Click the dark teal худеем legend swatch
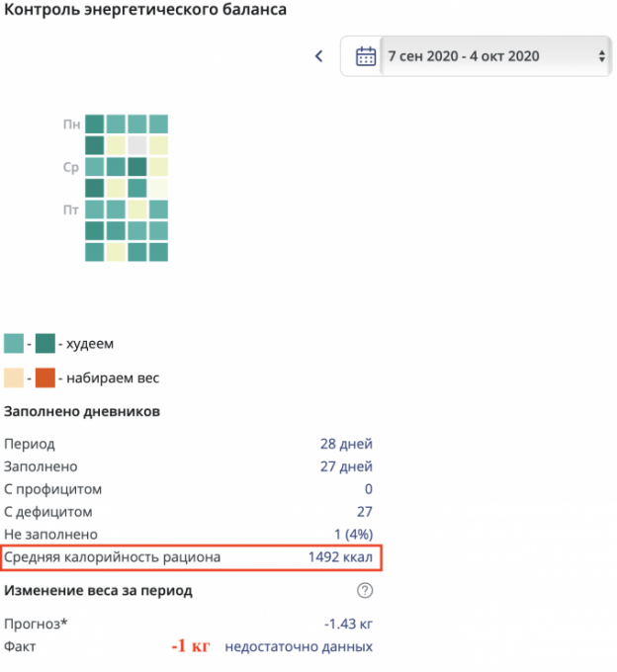 tap(44, 344)
